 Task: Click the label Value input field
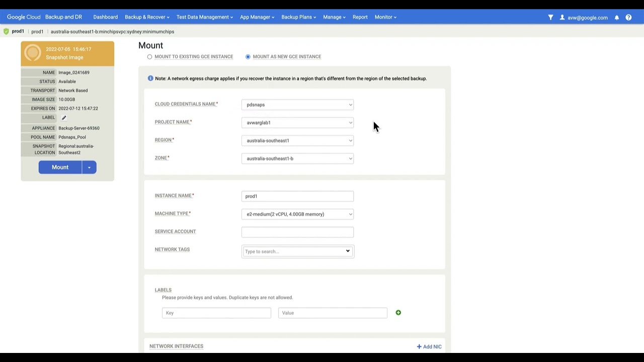[333, 313]
